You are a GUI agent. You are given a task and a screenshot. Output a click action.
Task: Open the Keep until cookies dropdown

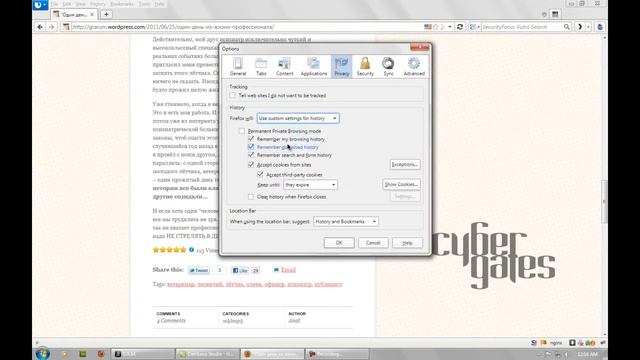pyautogui.click(x=311, y=185)
